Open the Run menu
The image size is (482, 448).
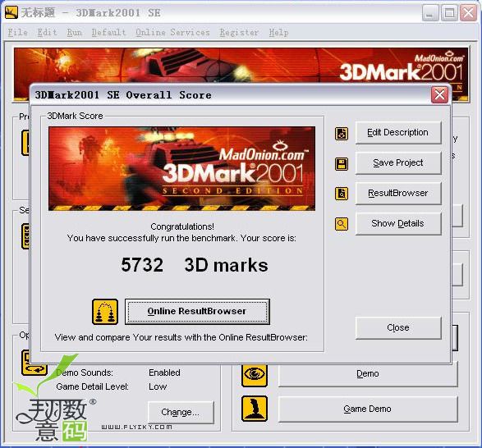pos(75,32)
